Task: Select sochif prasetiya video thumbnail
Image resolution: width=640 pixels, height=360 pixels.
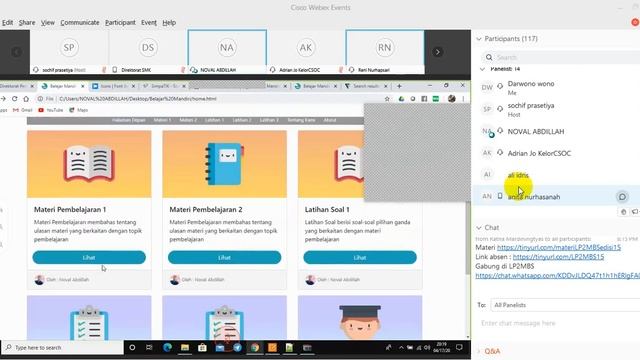Action: pyautogui.click(x=69, y=52)
